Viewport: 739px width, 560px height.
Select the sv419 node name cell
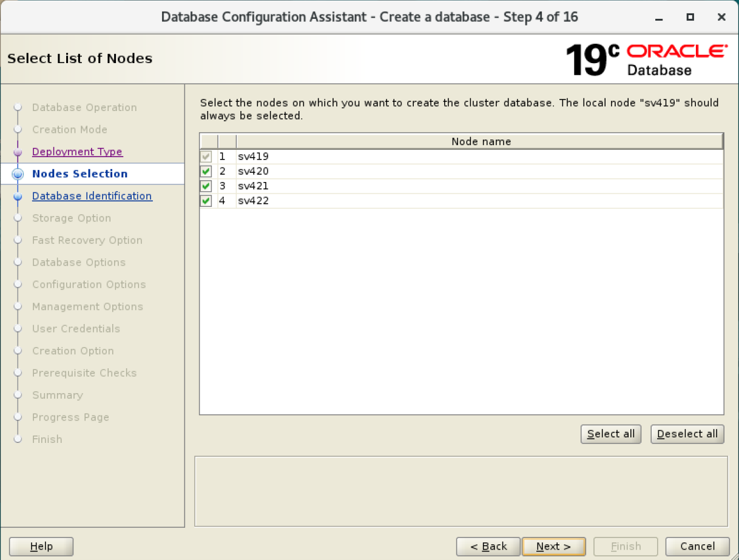click(x=480, y=157)
